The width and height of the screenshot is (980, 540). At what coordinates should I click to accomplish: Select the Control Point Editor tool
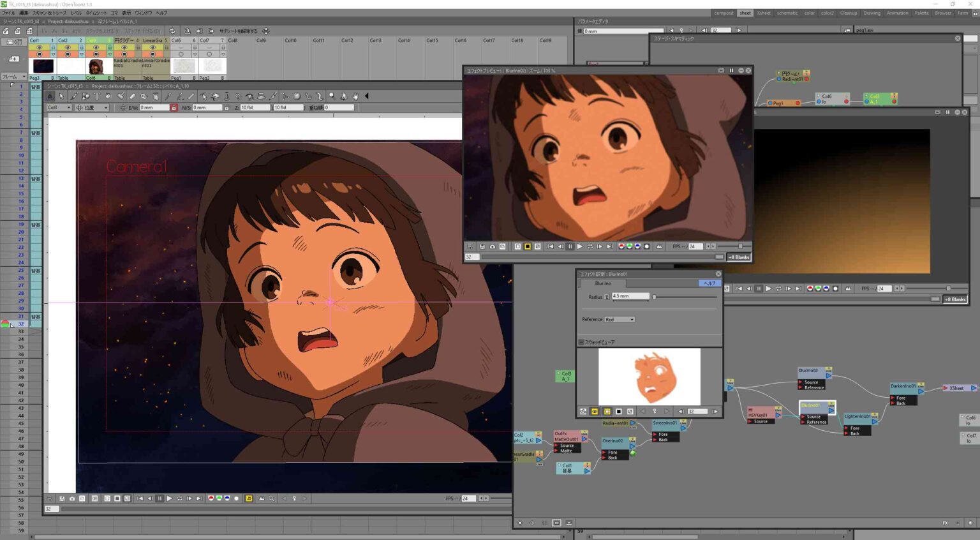(x=204, y=96)
